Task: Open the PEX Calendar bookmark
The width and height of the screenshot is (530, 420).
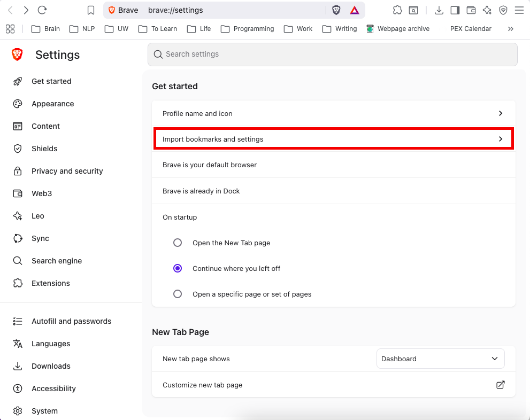Action: point(471,29)
